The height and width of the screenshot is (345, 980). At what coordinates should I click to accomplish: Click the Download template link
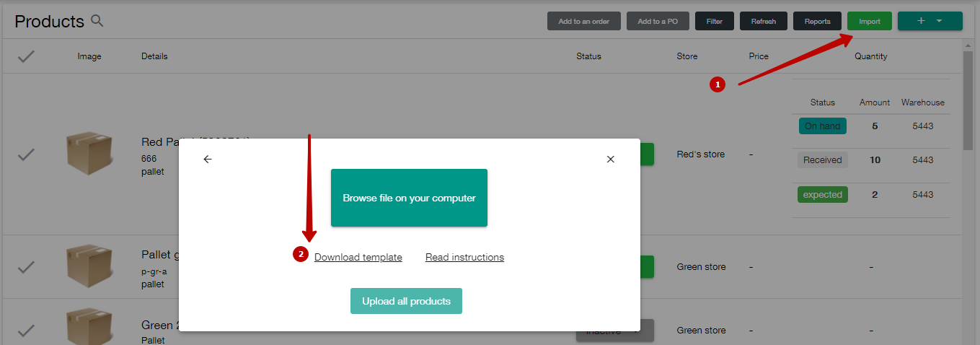click(358, 257)
